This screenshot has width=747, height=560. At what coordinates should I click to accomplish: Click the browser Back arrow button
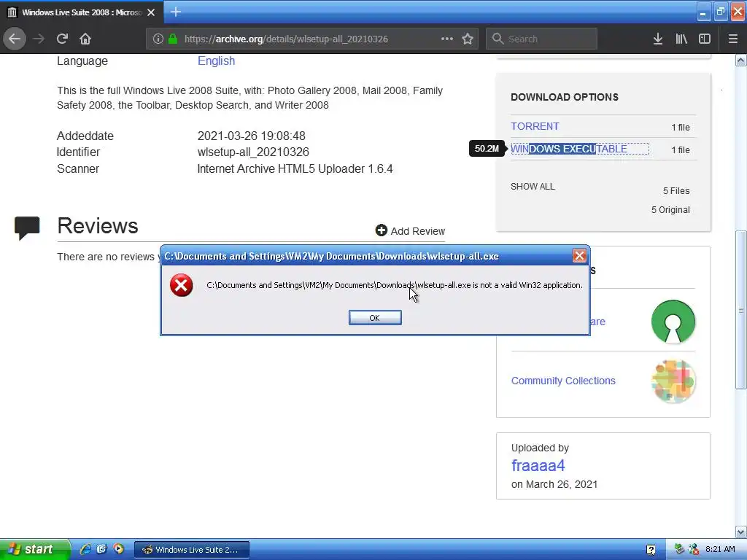pos(15,39)
